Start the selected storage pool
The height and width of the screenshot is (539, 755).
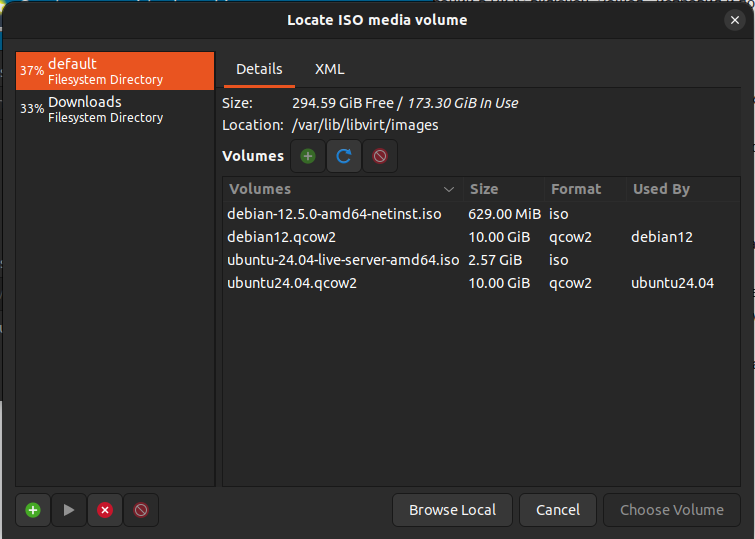click(69, 510)
